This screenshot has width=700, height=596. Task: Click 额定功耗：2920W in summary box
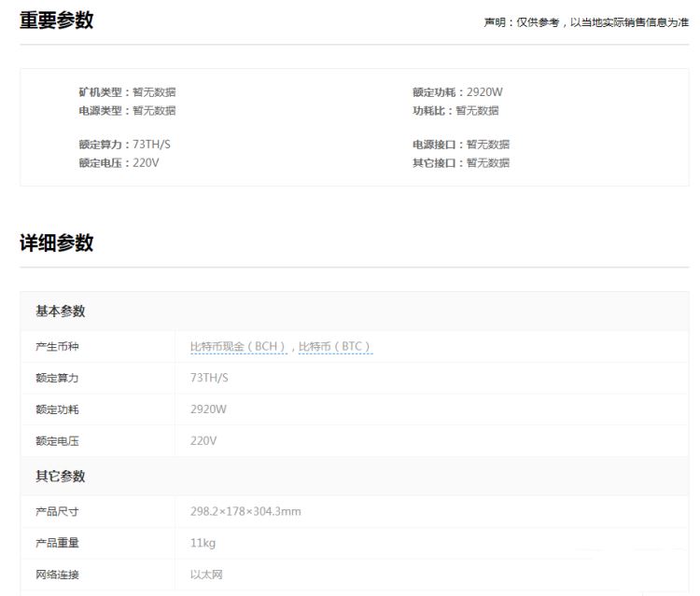457,92
